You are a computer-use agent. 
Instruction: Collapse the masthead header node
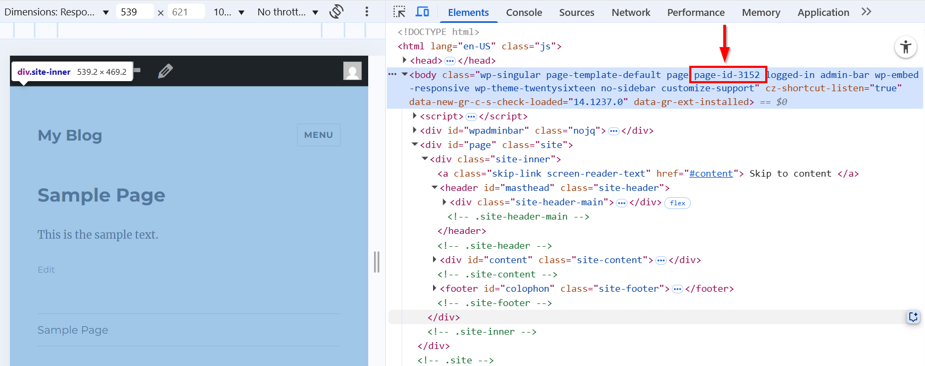tap(435, 188)
